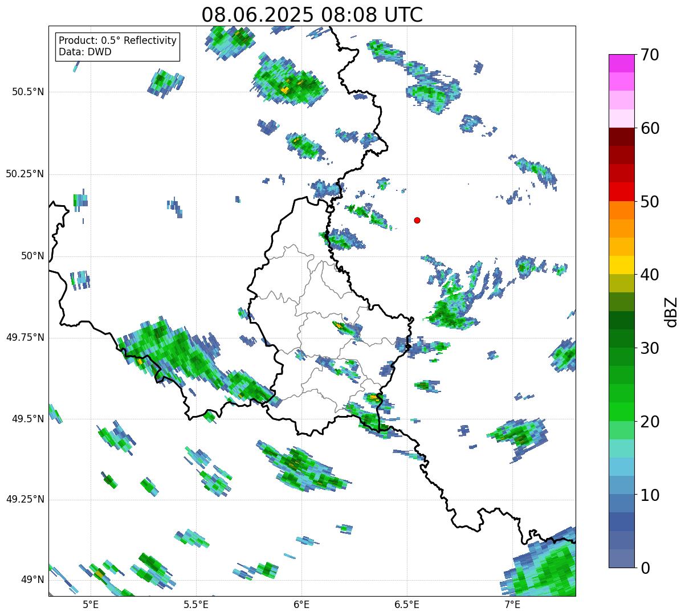Click latitude label 49.75°N
This screenshot has width=685, height=616.
pyautogui.click(x=25, y=337)
